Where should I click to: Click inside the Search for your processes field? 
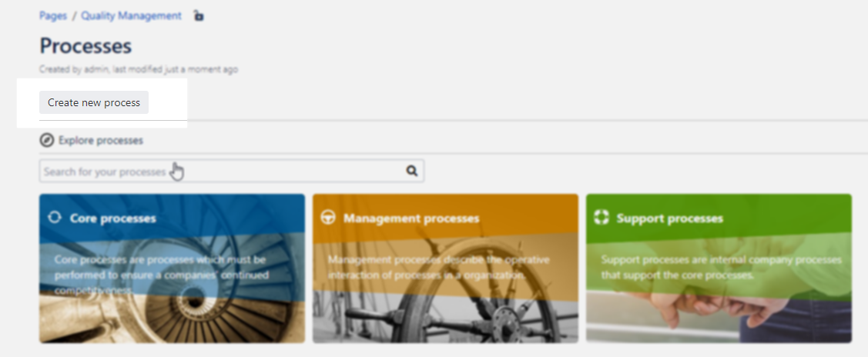(231, 172)
